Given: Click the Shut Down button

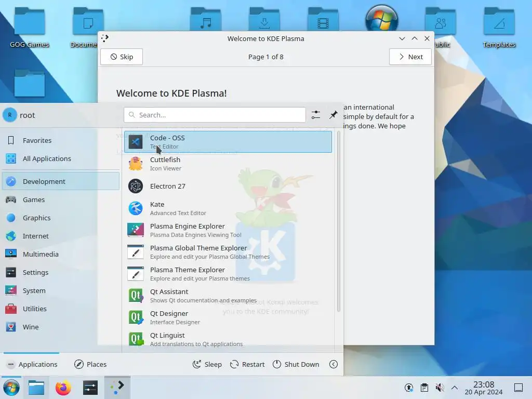Looking at the screenshot, I should (296, 364).
